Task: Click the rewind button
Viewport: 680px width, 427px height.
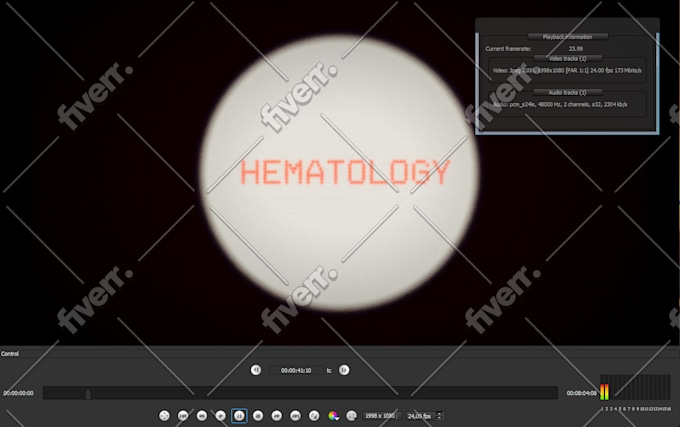Action: [x=202, y=416]
